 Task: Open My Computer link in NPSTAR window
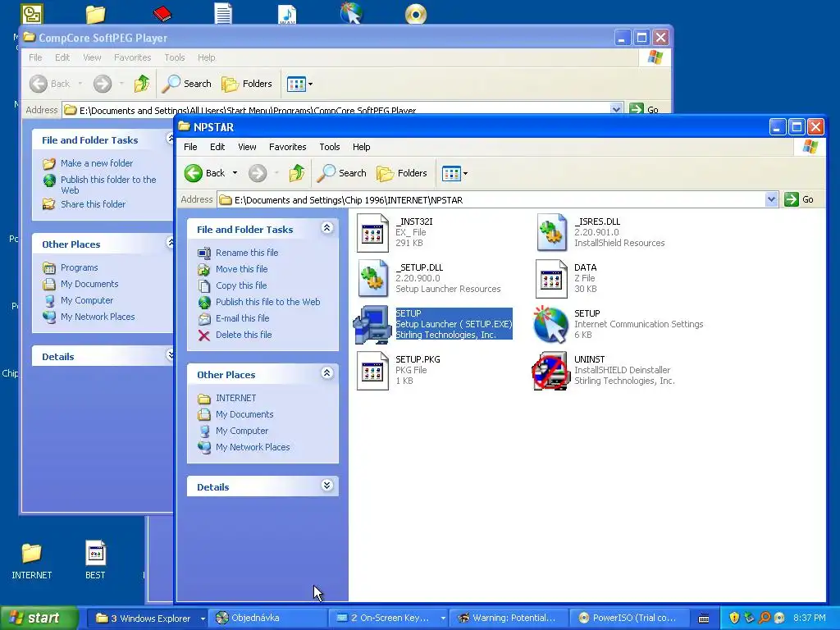point(242,431)
